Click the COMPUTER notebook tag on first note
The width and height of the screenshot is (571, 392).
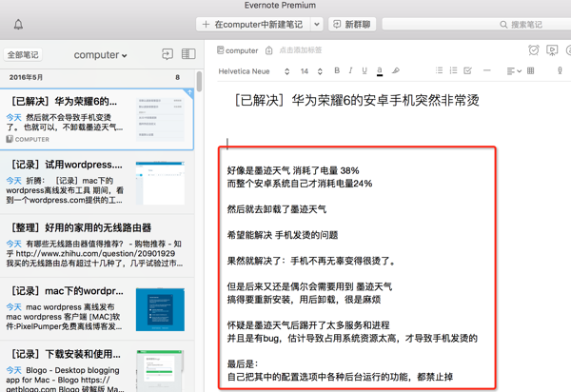point(28,140)
